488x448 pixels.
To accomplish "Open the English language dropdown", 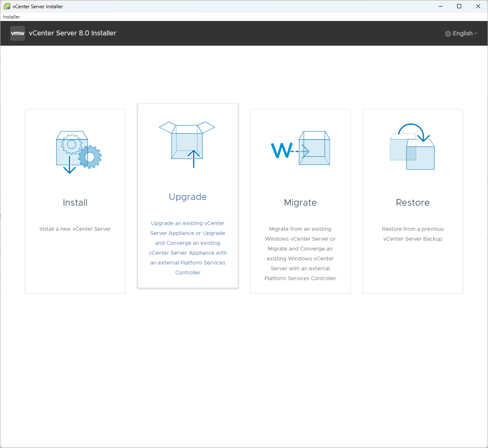I will click(462, 33).
